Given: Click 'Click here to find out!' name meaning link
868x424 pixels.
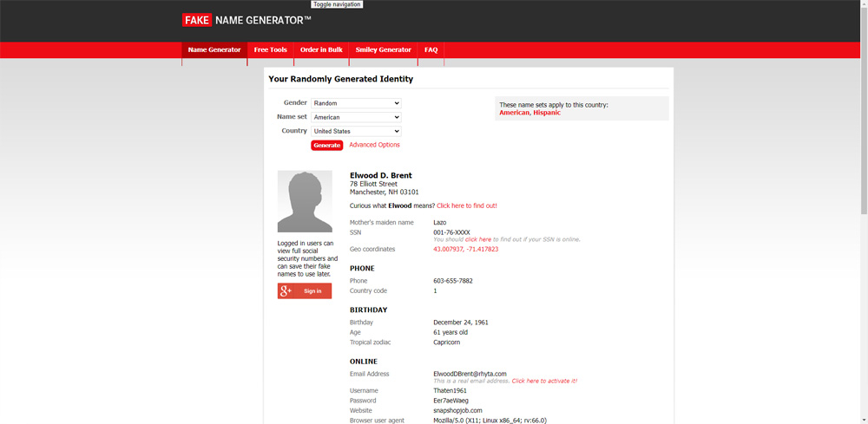Looking at the screenshot, I should pyautogui.click(x=466, y=205).
